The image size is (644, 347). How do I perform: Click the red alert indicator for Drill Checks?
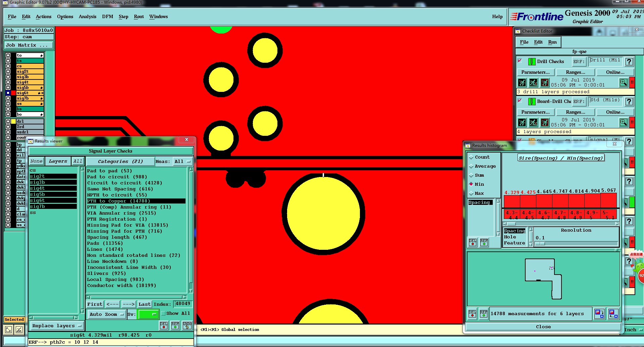(632, 82)
